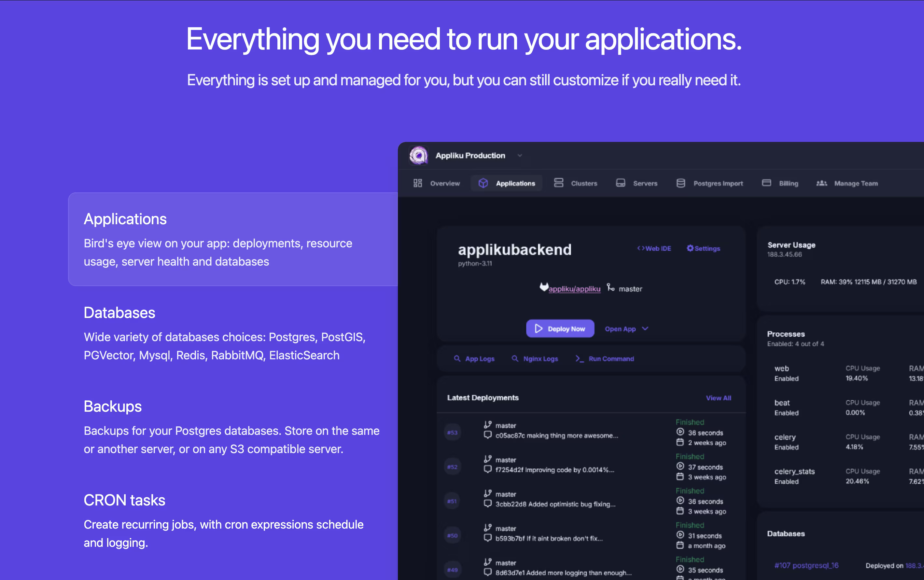Open Run Command

pos(605,359)
